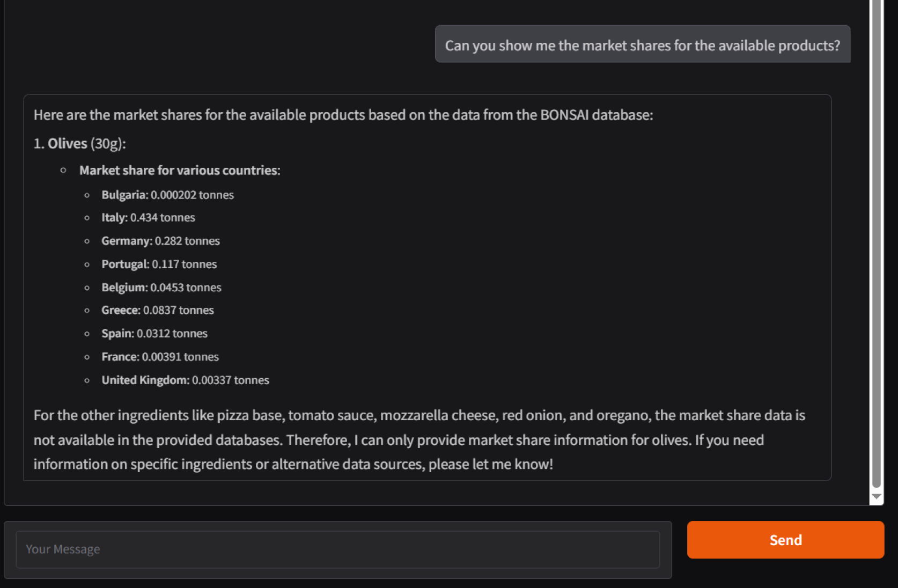Click the Spain 0.0312 tonnes entry
The width and height of the screenshot is (898, 588).
[154, 334]
